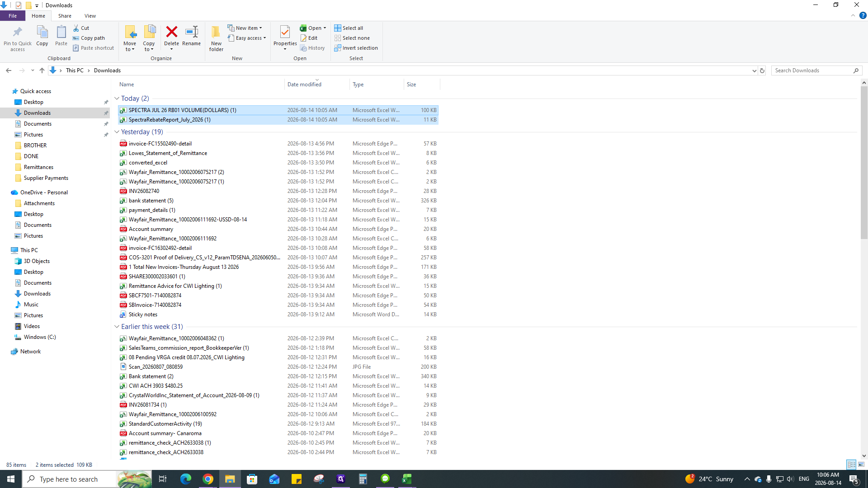Click Invert selection

click(356, 48)
